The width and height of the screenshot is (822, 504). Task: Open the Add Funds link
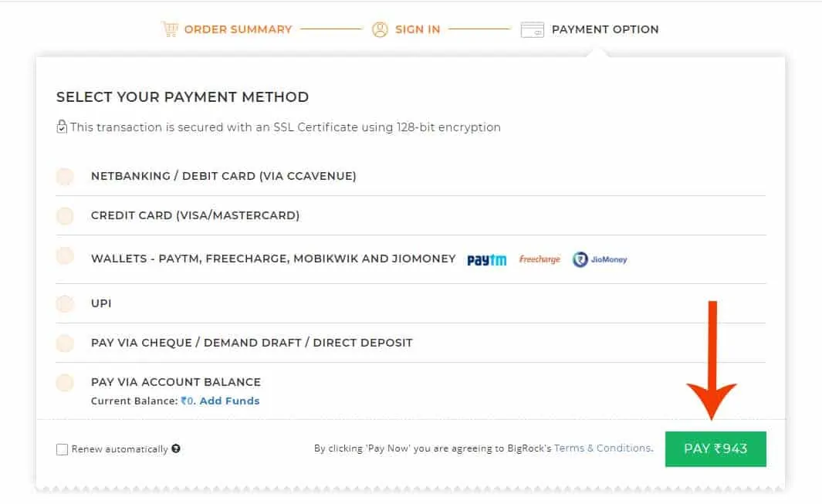pos(229,401)
